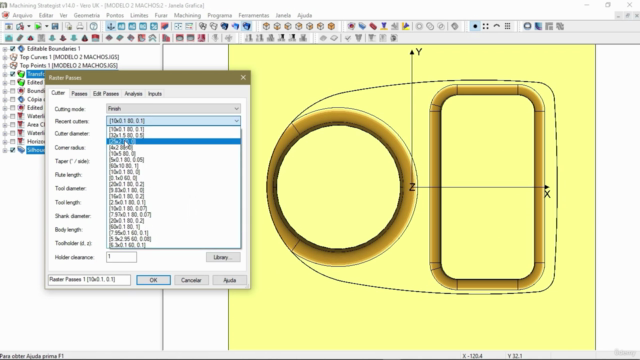Open the dropdown arrow beside the Run icon
640x360 pixels.
click(x=46, y=27)
